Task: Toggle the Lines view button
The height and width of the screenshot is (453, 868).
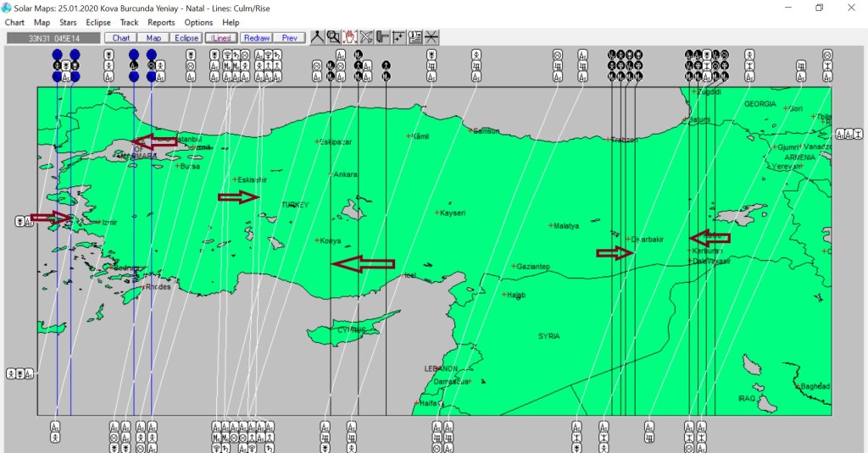Action: [221, 38]
